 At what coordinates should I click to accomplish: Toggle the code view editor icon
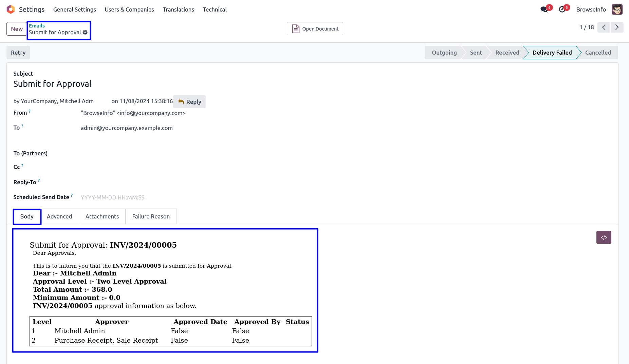pyautogui.click(x=604, y=237)
